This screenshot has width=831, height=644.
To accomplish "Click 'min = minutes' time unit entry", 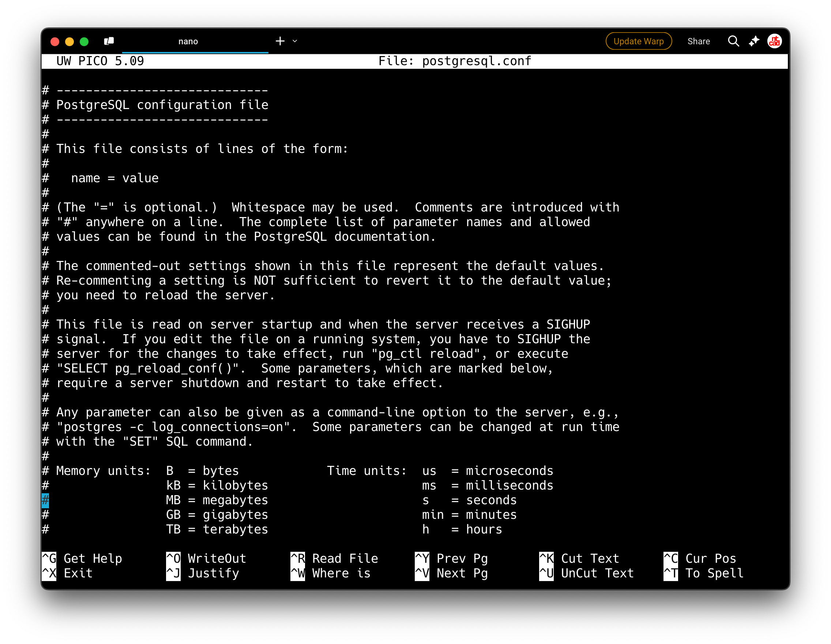I will 470,514.
